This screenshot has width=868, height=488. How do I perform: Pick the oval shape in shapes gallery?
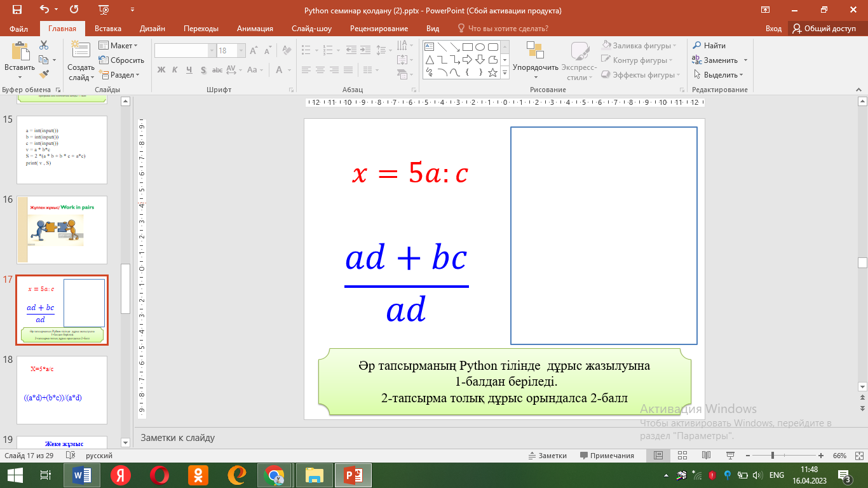(480, 46)
